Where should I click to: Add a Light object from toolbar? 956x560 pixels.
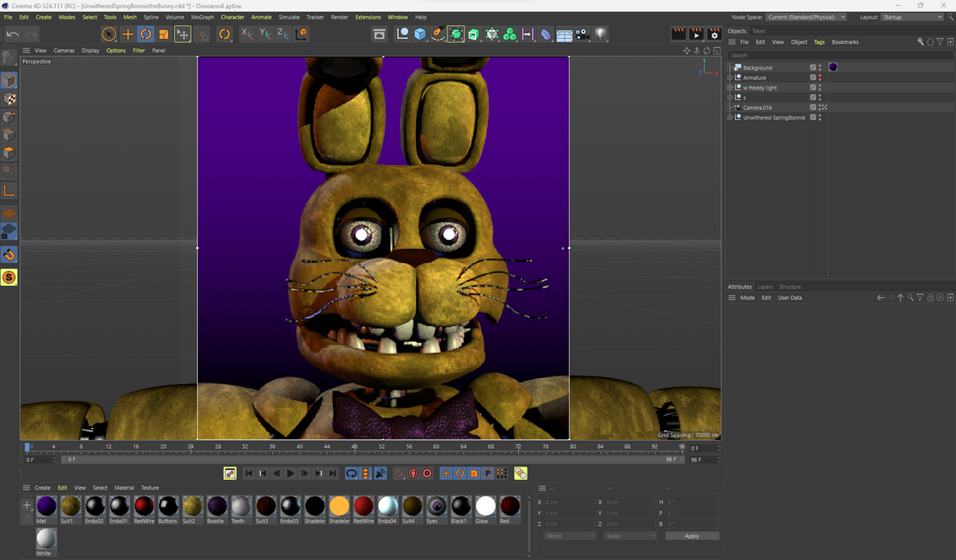coord(600,34)
